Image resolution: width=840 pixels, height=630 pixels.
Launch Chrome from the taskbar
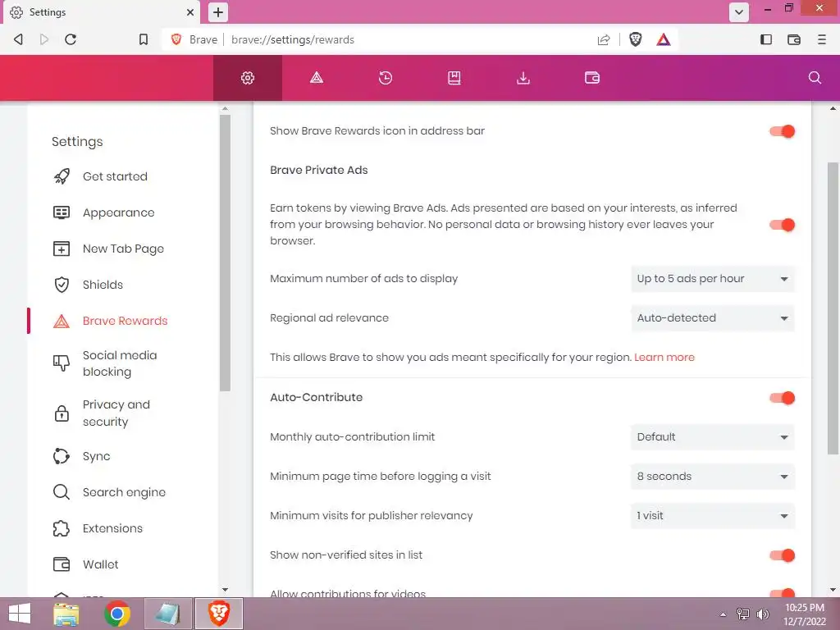(x=117, y=614)
